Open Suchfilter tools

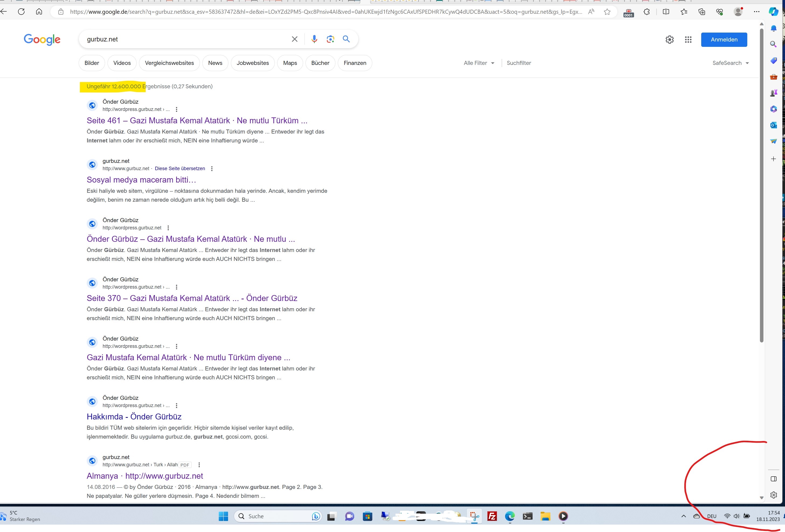[519, 63]
